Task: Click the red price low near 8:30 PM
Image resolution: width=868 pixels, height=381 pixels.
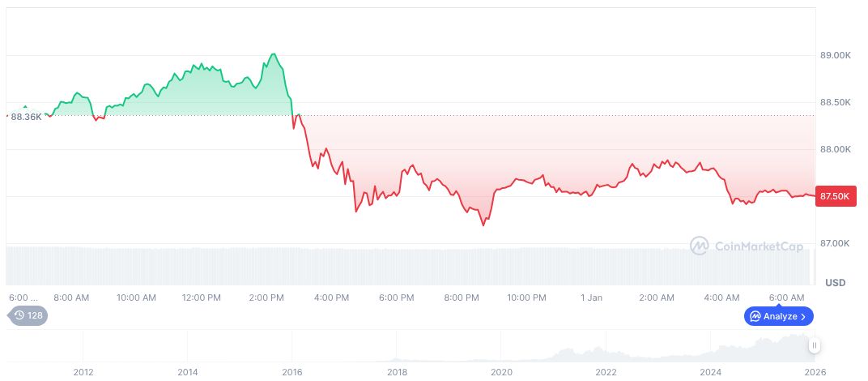Action: pos(483,225)
